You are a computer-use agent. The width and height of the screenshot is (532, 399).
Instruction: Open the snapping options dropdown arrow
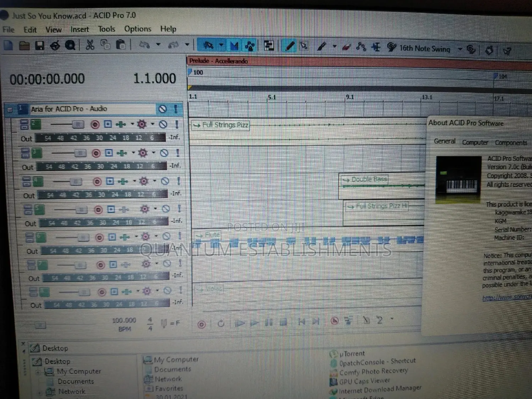pyautogui.click(x=221, y=45)
